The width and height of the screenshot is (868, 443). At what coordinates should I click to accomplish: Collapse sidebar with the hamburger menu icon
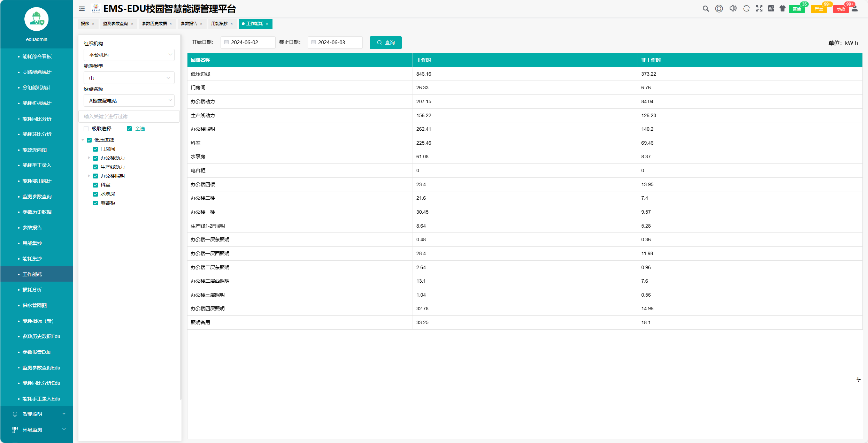click(x=82, y=9)
